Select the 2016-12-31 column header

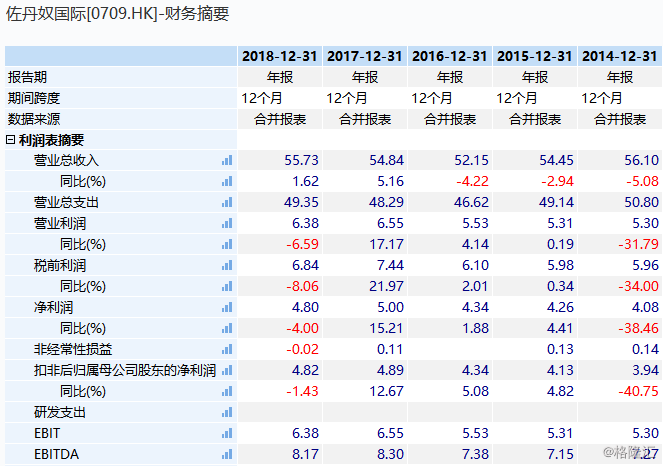point(450,56)
